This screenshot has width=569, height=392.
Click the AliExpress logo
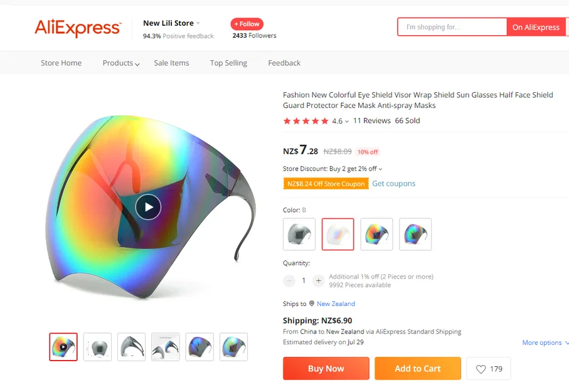pyautogui.click(x=77, y=28)
